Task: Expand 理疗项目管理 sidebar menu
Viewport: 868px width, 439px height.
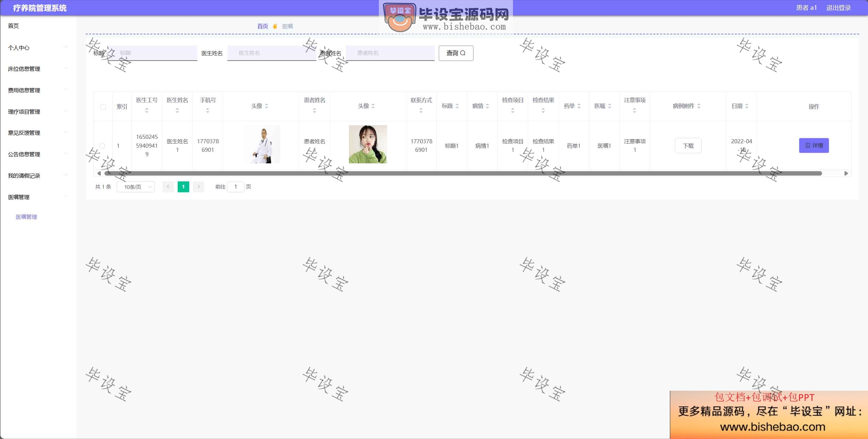Action: tap(38, 112)
